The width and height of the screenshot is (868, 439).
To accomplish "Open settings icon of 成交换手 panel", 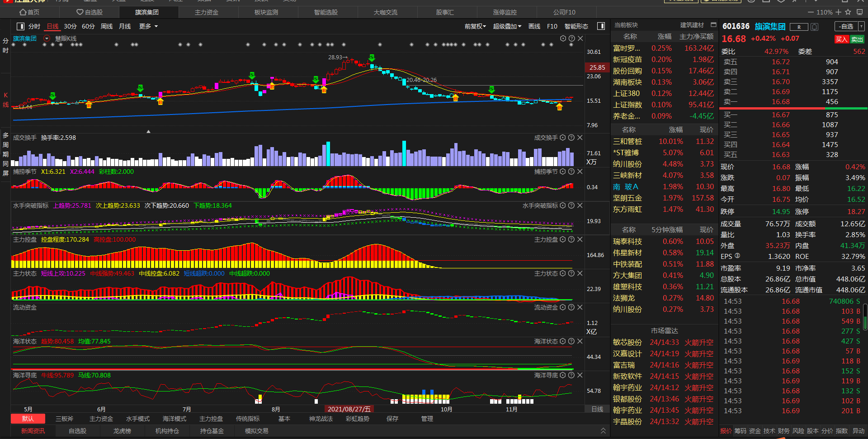I will (563, 138).
